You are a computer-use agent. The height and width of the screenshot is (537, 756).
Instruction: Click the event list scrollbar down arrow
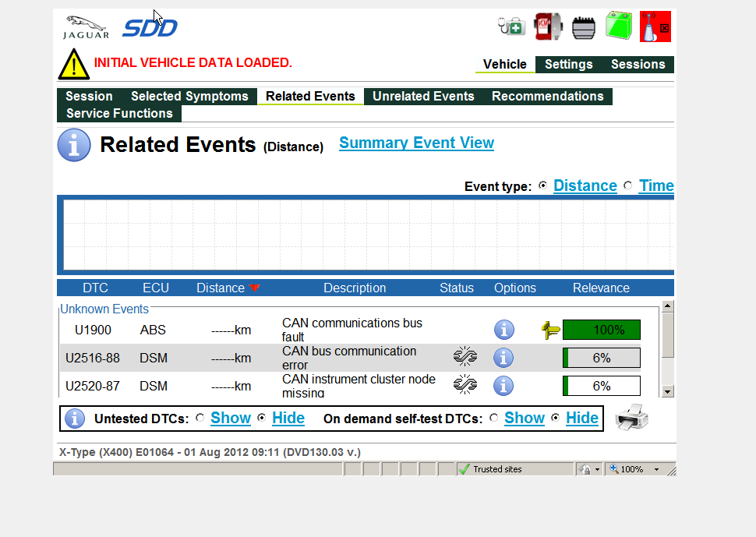click(x=667, y=391)
